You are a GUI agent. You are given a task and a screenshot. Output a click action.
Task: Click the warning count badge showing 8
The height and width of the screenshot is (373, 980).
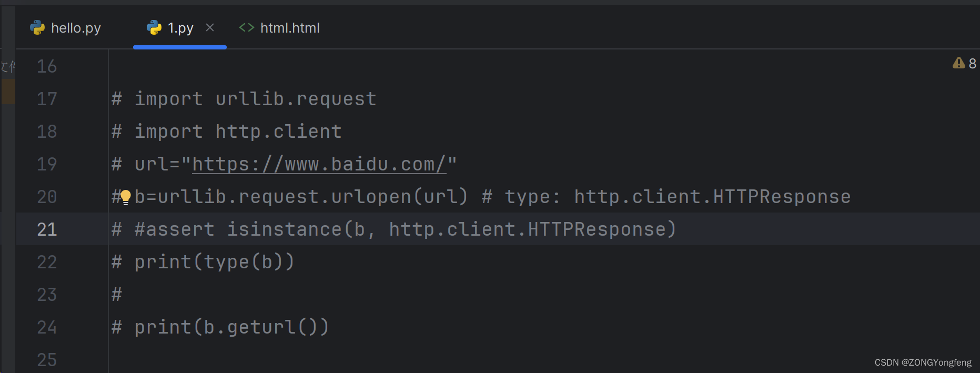tap(972, 63)
